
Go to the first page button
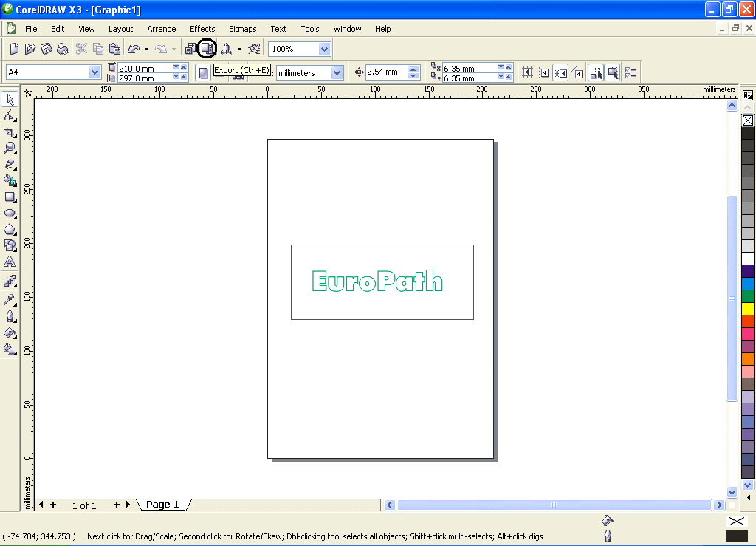(41, 505)
